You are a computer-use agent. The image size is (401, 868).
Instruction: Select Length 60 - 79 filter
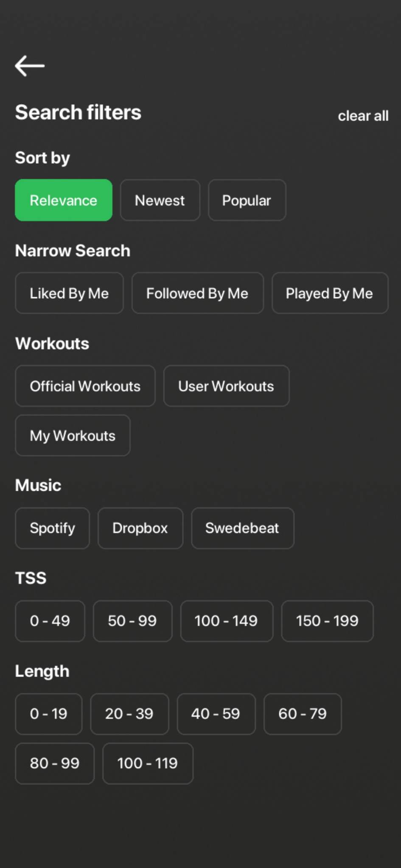click(x=303, y=713)
